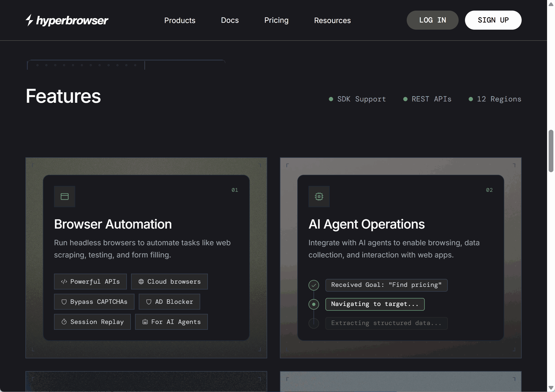Open the Products menu
Screen dimensions: 555x392
click(x=180, y=20)
